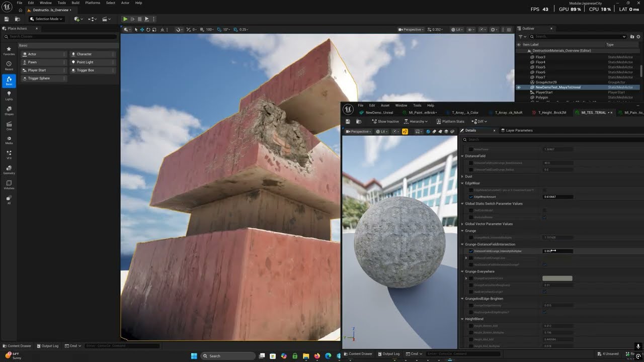Screen dimensions: 644x362
Task: Expand the GrungeEverywhereColor parameter row
Action: click(x=466, y=278)
